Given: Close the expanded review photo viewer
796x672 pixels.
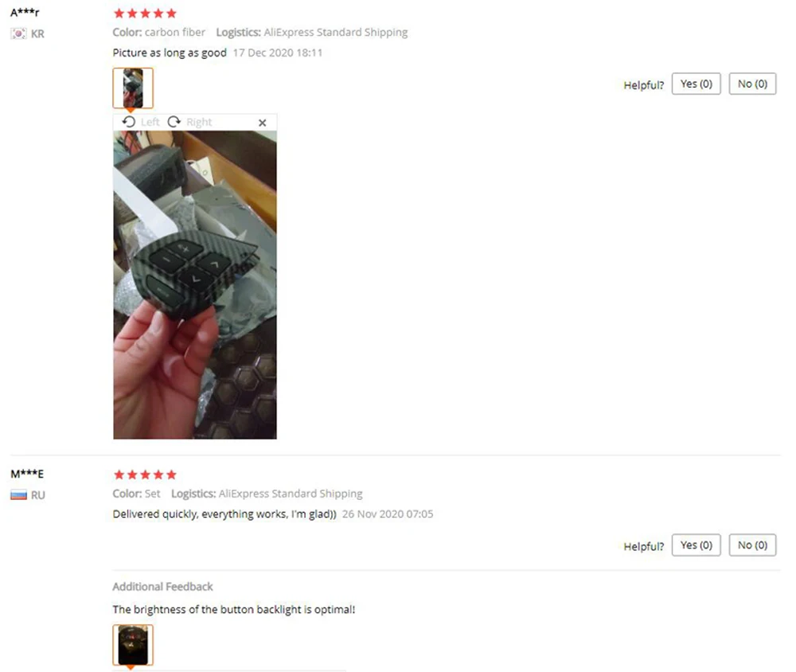Looking at the screenshot, I should [262, 123].
